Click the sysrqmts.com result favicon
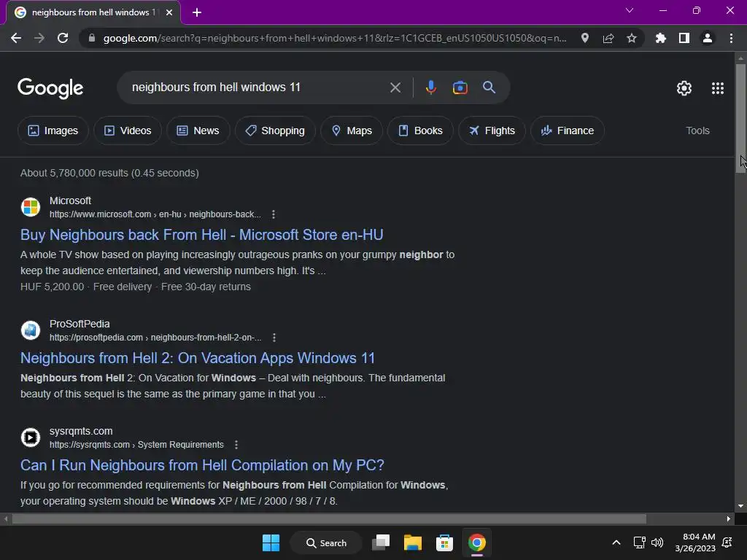 click(x=31, y=437)
